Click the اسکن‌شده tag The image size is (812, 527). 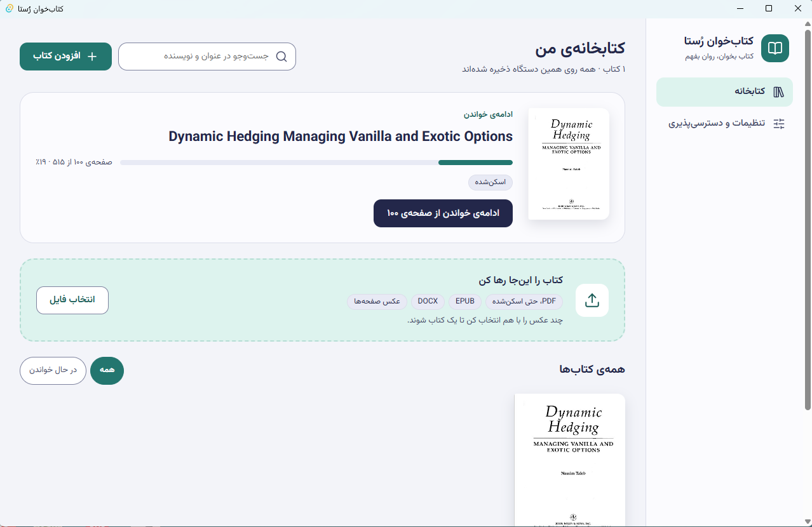pos(491,182)
